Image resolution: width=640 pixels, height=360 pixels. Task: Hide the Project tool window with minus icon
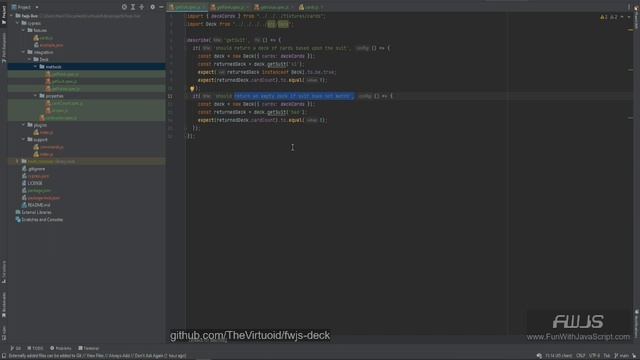[x=161, y=7]
